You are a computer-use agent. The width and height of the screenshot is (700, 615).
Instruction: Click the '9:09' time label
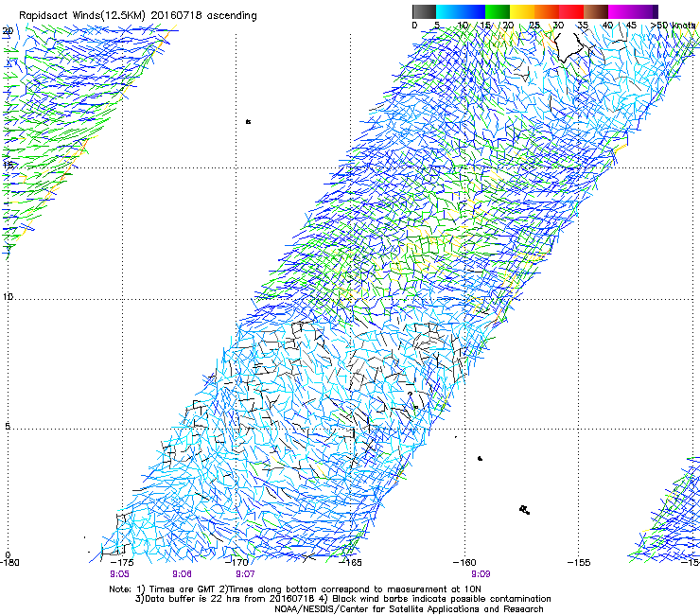pos(481,574)
